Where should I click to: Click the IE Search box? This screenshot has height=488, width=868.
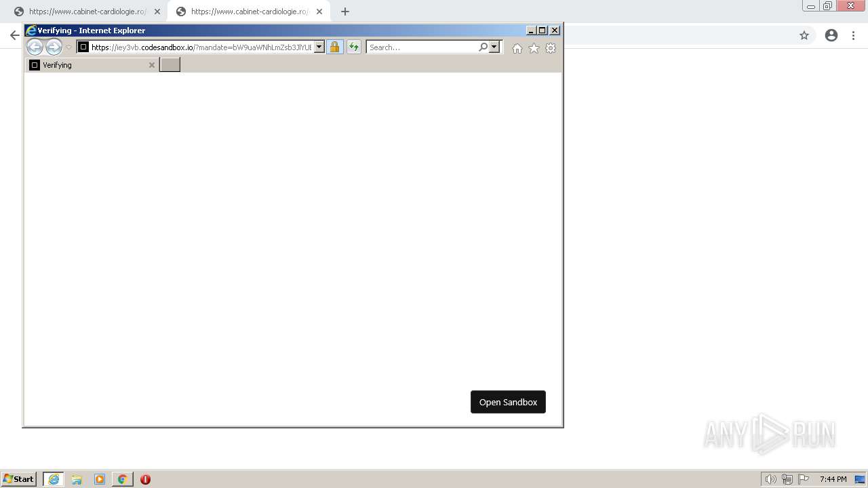click(x=422, y=47)
